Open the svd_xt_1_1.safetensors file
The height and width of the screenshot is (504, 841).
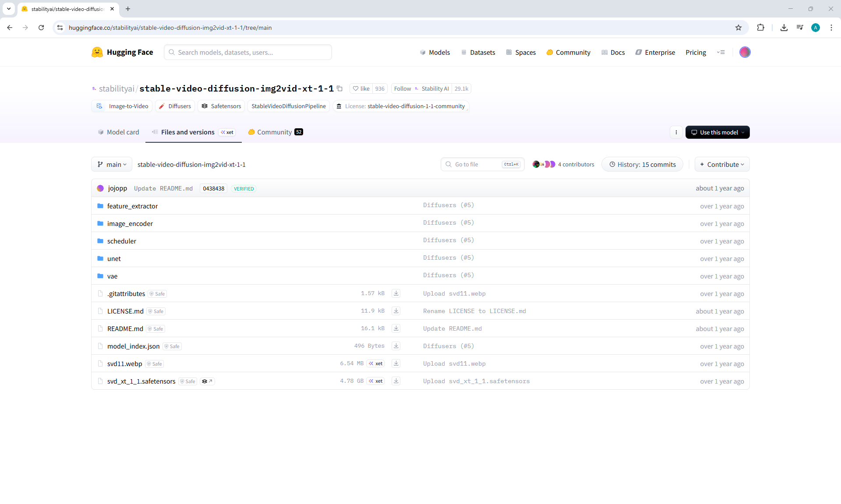point(141,381)
